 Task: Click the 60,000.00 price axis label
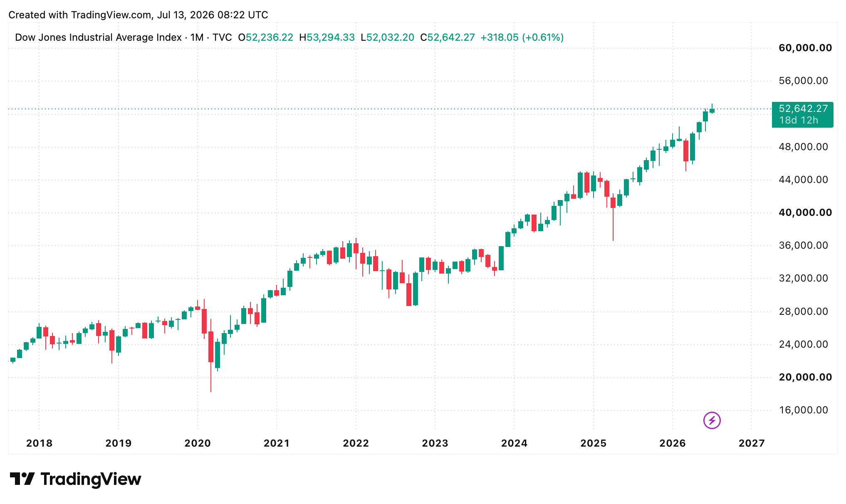[805, 48]
